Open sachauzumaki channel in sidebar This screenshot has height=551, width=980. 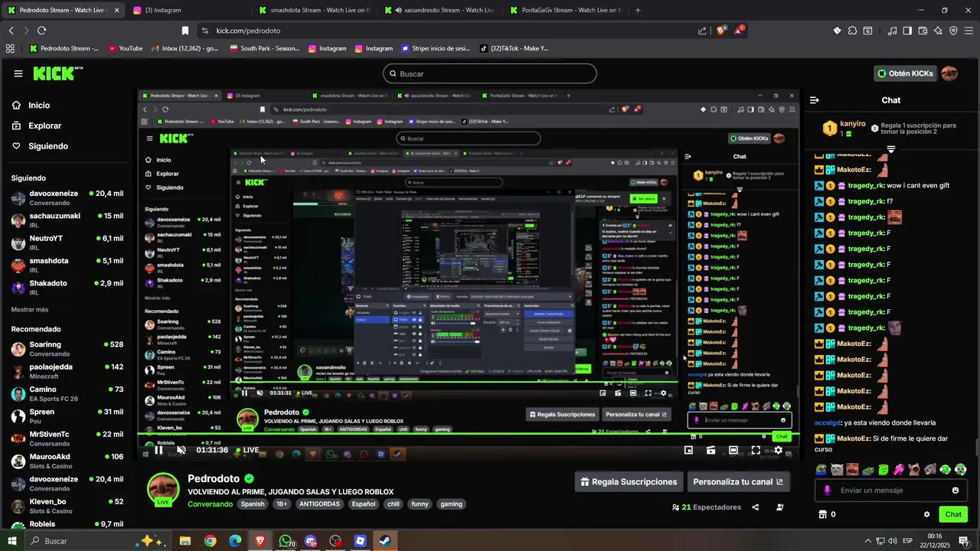coord(67,220)
